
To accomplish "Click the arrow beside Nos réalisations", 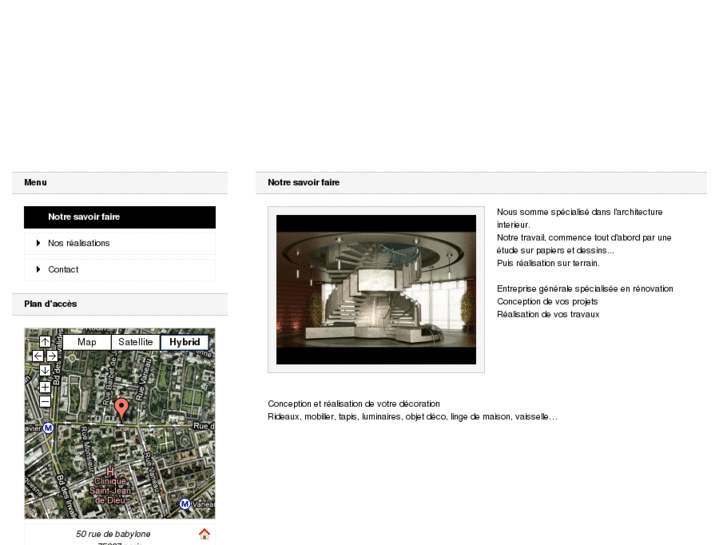I will (38, 243).
